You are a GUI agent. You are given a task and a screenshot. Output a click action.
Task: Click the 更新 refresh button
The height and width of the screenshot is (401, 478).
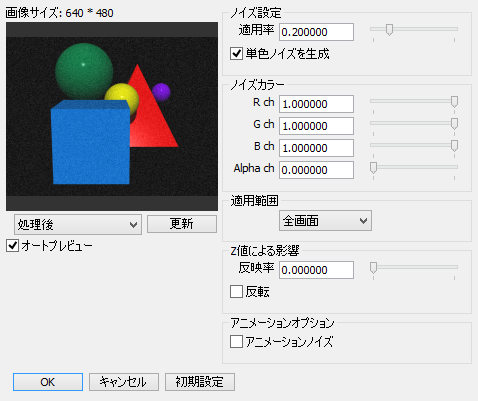(182, 224)
